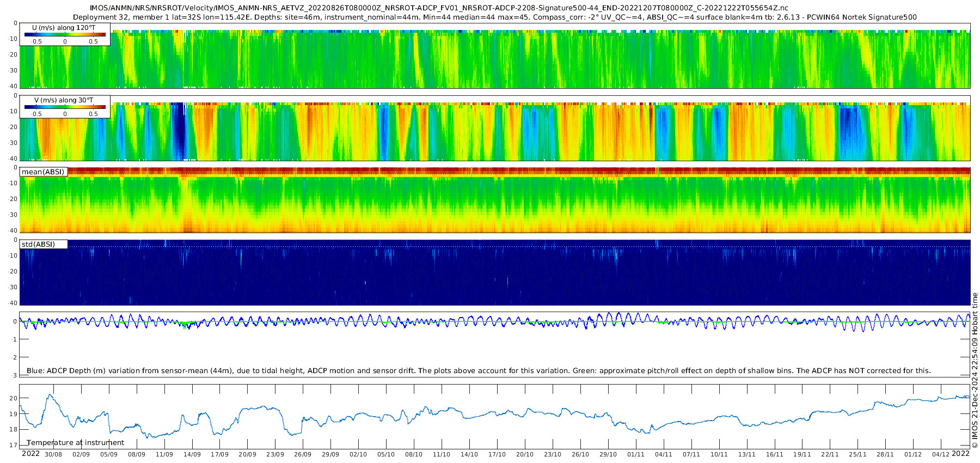Click the 04/12 date tick label

[941, 454]
